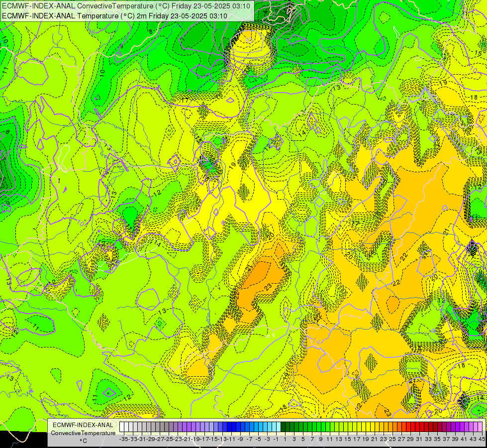Click the ECMWF-INDEX-ANAL label in the legend
The image size is (487, 448).
point(83,425)
